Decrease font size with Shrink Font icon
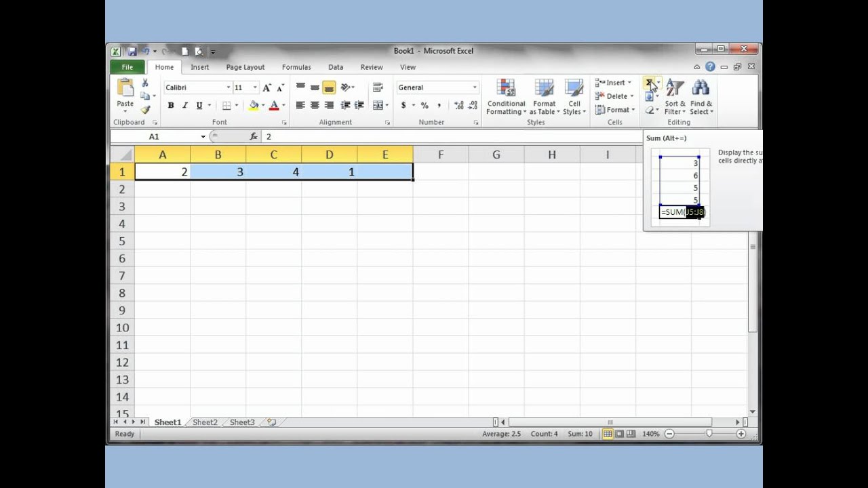This screenshot has width=868, height=488. [280, 87]
